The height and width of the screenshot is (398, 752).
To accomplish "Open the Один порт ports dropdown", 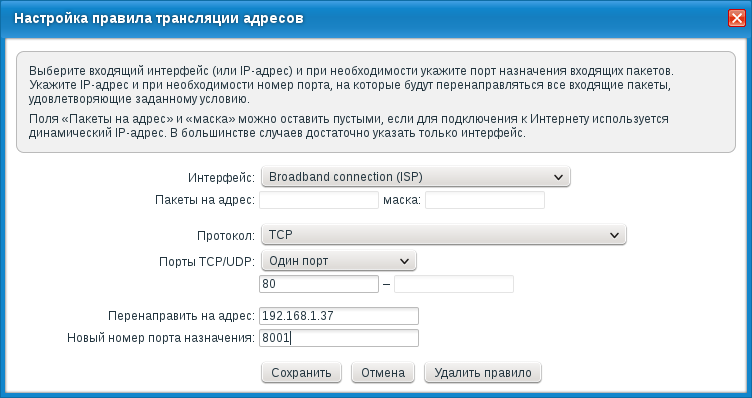I will click(339, 261).
